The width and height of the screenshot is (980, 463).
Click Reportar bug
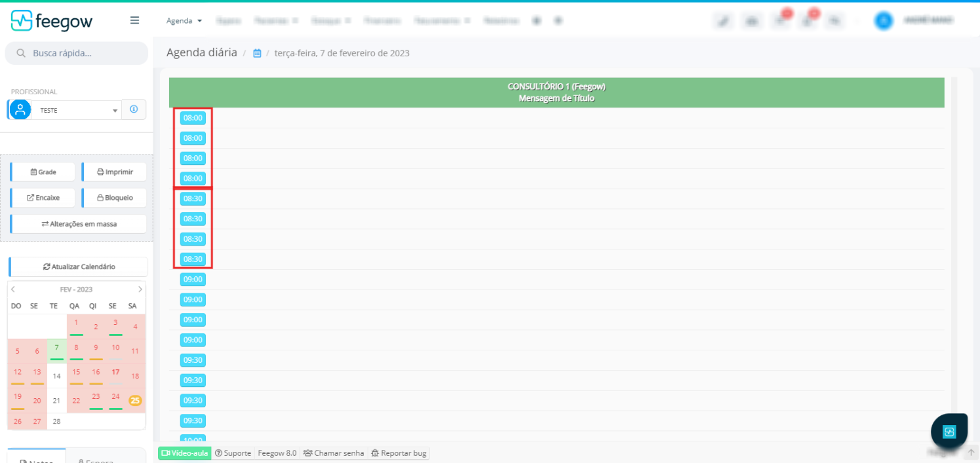click(399, 453)
